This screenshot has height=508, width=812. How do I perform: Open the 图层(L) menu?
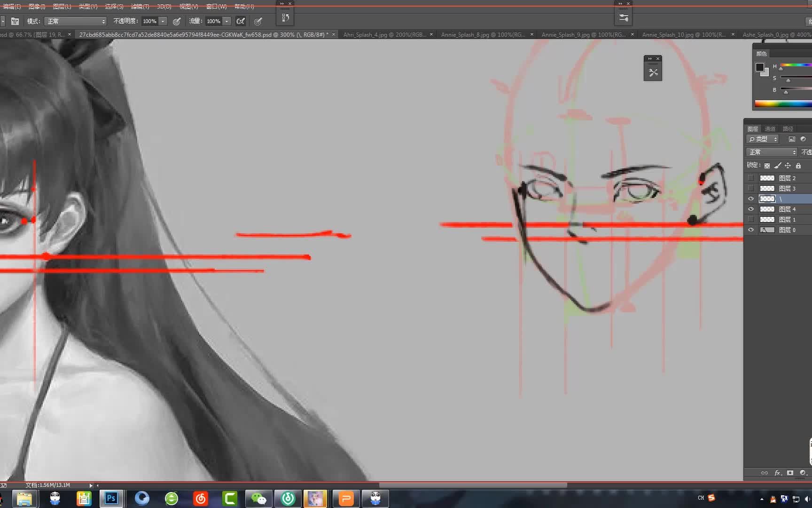point(62,7)
